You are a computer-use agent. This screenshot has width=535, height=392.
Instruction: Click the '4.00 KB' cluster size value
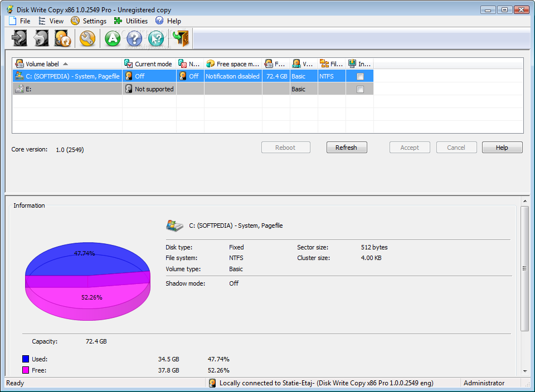[371, 258]
